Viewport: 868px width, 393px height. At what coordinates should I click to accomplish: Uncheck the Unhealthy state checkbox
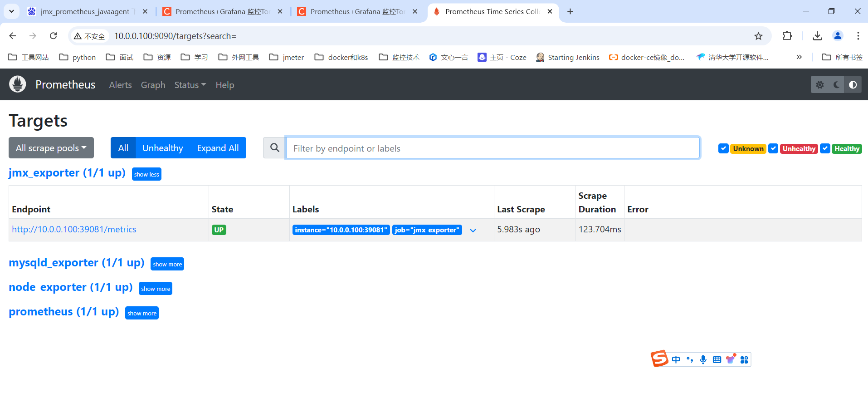pos(773,148)
